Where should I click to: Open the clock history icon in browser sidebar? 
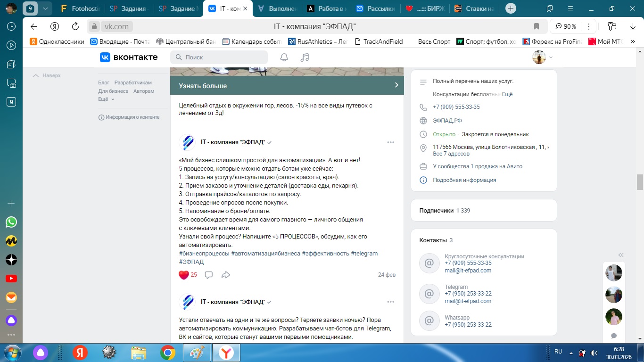(x=11, y=26)
